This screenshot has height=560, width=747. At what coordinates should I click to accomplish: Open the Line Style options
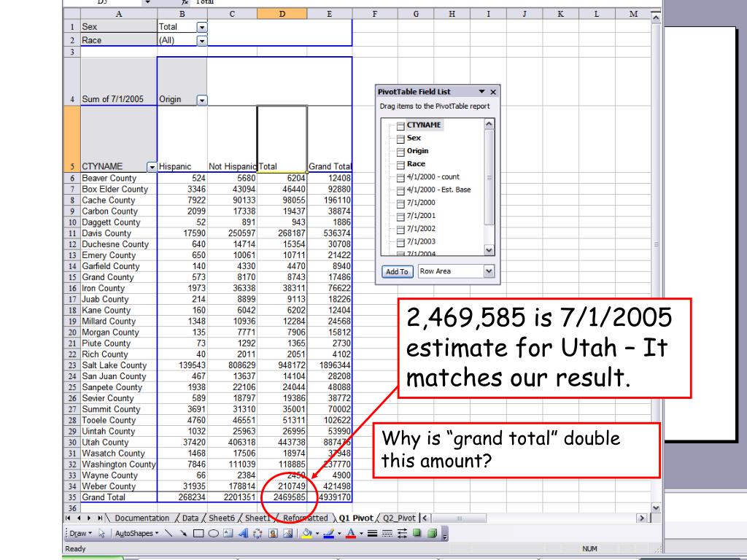(373, 533)
